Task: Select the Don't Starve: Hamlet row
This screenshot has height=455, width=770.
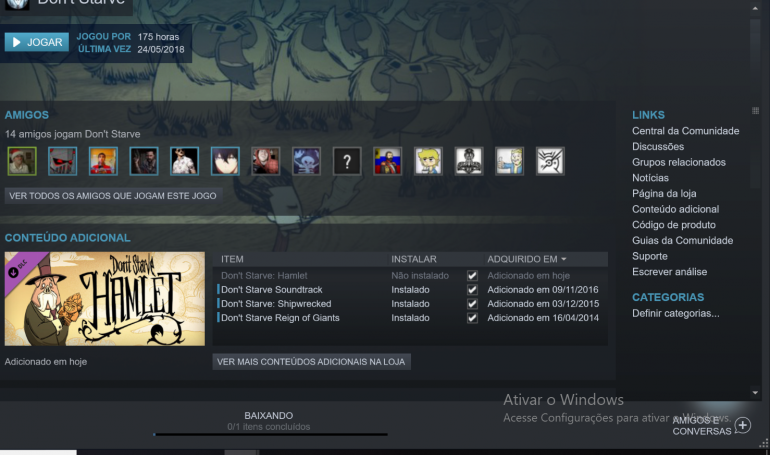Action: click(x=410, y=276)
